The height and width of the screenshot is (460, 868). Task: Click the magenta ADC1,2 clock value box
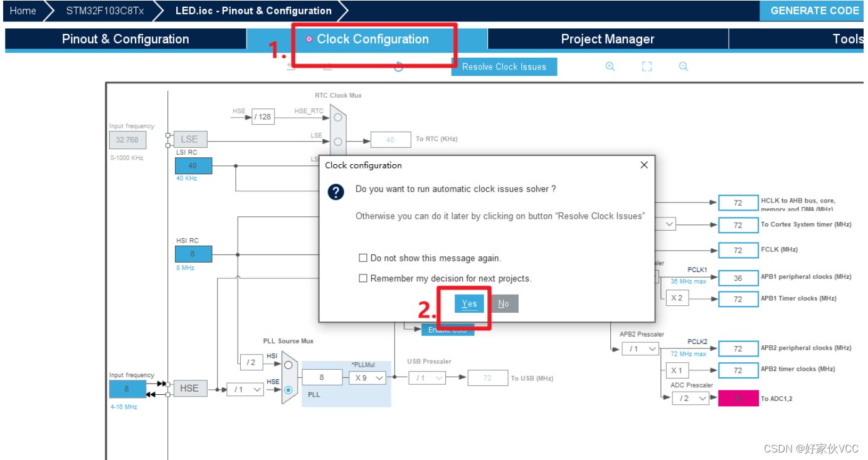coord(738,398)
